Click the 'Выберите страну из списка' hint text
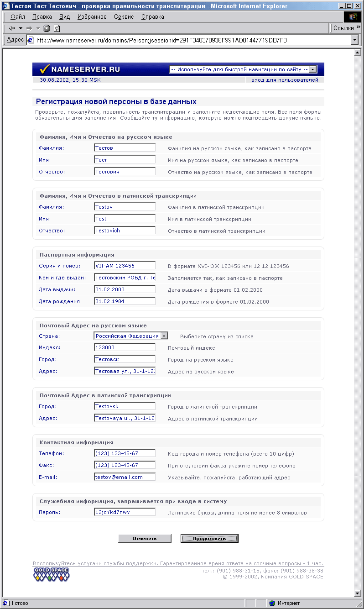 coord(217,336)
